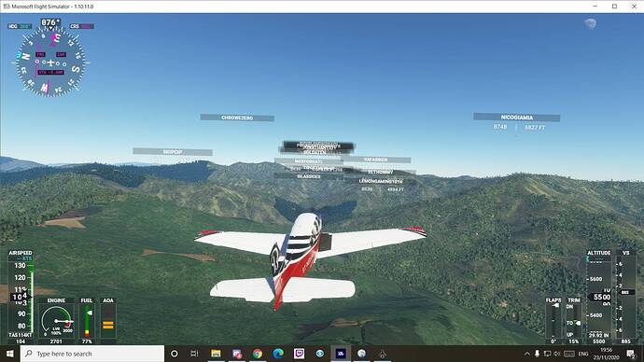The image size is (644, 362).
Task: Open the Windows Start menu
Action: click(10, 354)
